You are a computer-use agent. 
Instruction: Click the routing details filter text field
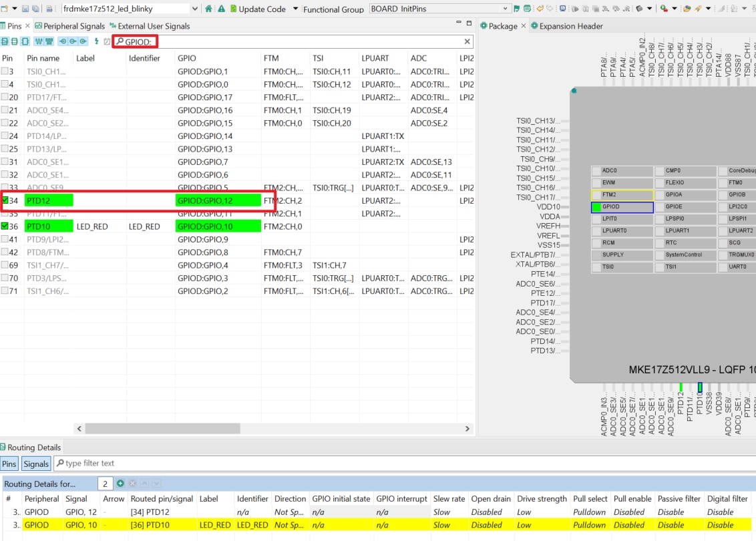401,464
